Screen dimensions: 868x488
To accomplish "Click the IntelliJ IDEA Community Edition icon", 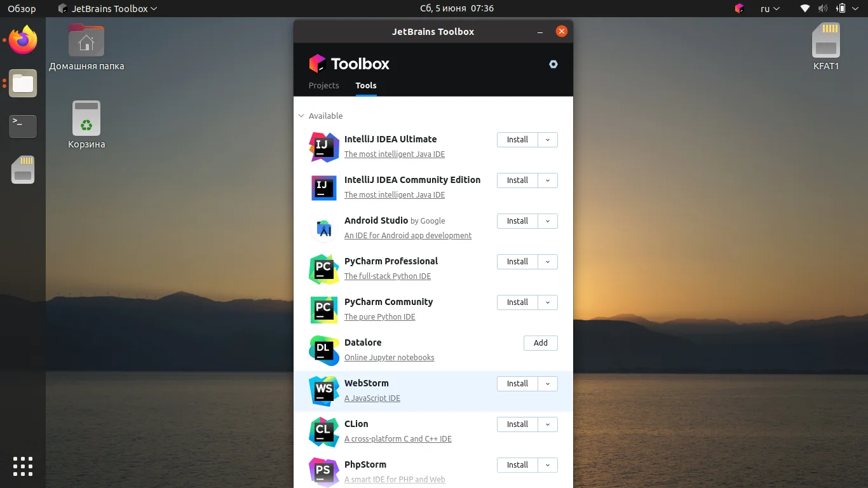I will pyautogui.click(x=323, y=187).
